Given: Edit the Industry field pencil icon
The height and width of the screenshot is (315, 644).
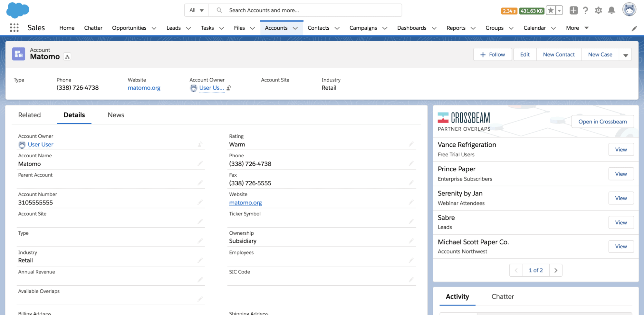Looking at the screenshot, I should click(200, 260).
